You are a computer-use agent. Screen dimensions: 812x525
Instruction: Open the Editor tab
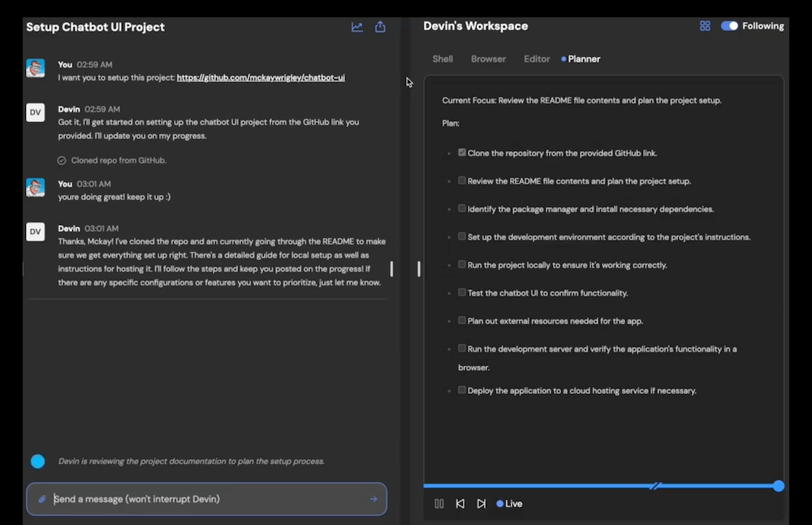pos(537,59)
